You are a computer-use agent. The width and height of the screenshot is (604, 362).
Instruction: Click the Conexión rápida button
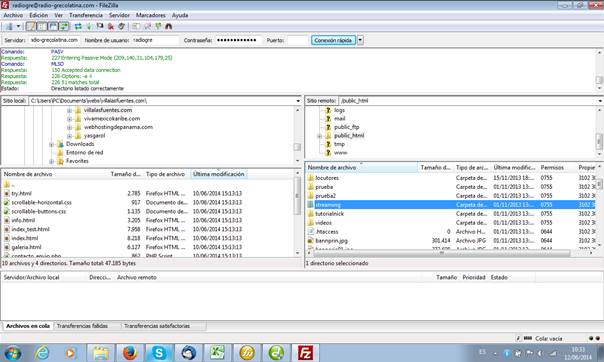[333, 40]
